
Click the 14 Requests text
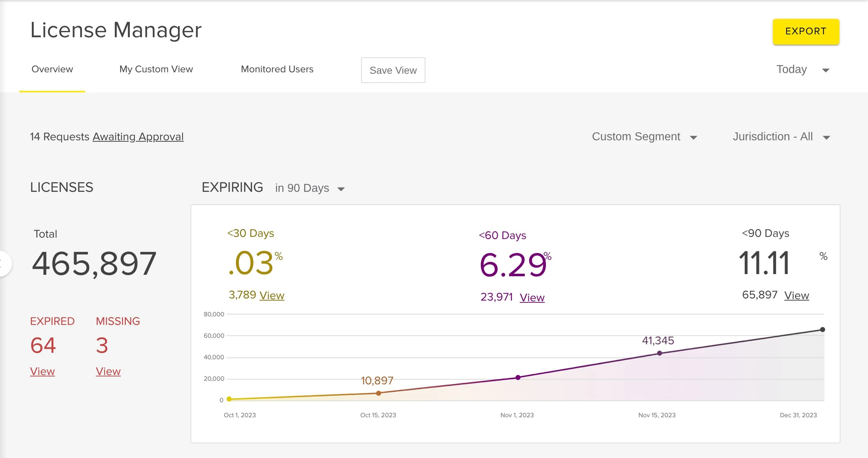pos(60,136)
